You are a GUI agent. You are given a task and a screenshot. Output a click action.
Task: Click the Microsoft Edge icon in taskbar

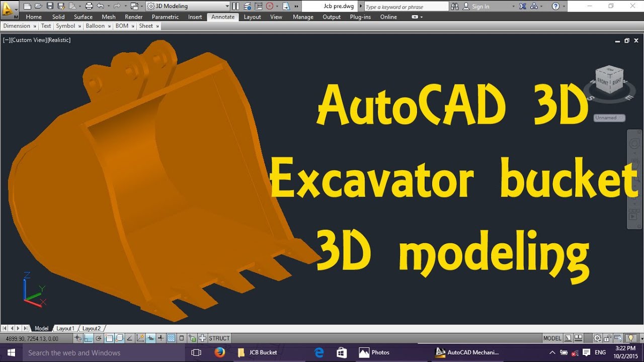pyautogui.click(x=319, y=352)
